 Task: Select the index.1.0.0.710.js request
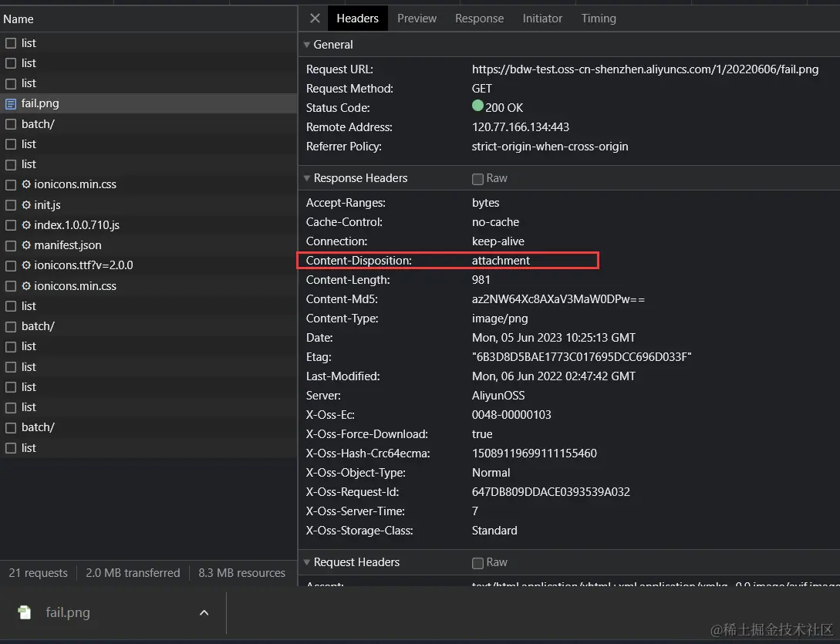[x=148, y=225]
